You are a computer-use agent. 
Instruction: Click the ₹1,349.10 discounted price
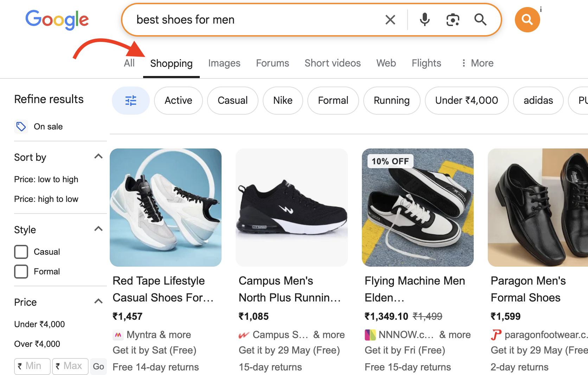tap(386, 317)
